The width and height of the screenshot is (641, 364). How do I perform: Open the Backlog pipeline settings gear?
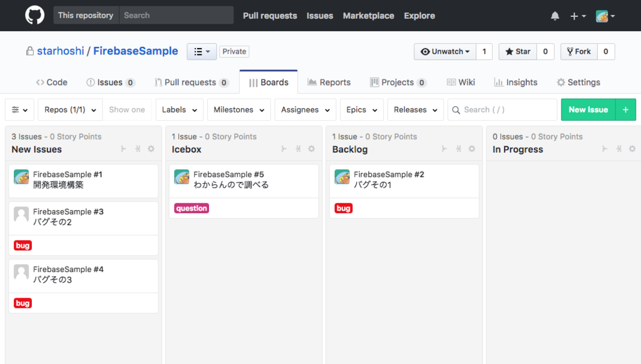[472, 149]
